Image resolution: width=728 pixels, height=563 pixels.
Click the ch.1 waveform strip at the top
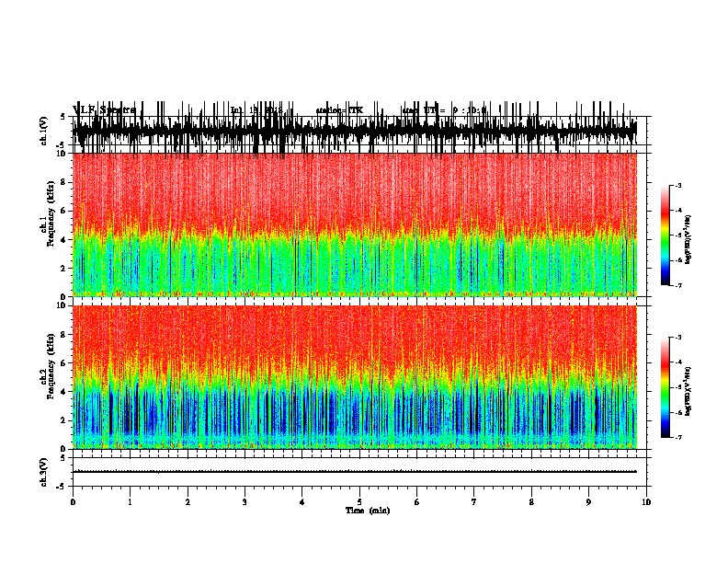tap(355, 131)
